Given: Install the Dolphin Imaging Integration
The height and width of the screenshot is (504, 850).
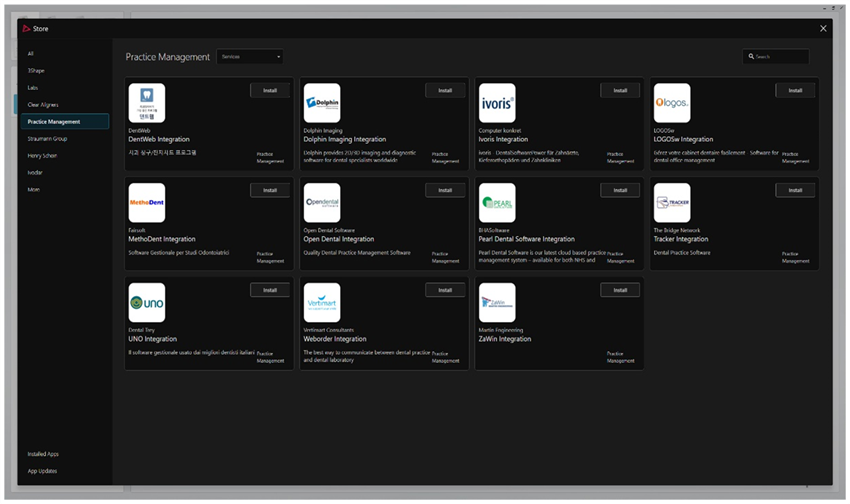Looking at the screenshot, I should pos(445,90).
